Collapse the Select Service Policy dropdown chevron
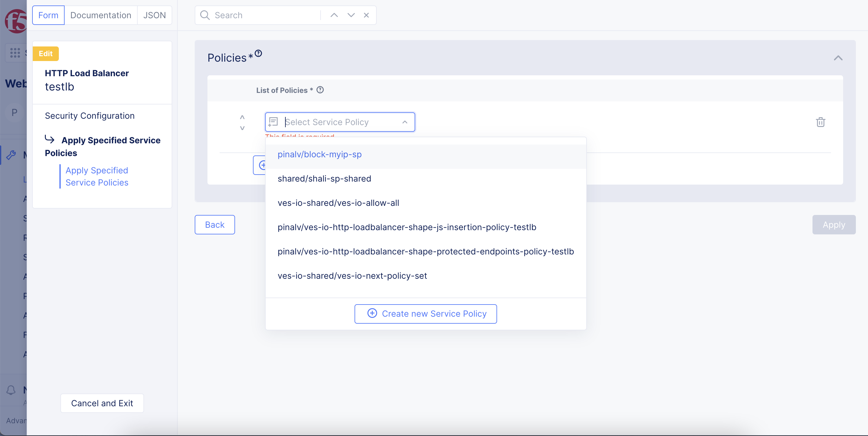This screenshot has width=868, height=436. [x=404, y=122]
